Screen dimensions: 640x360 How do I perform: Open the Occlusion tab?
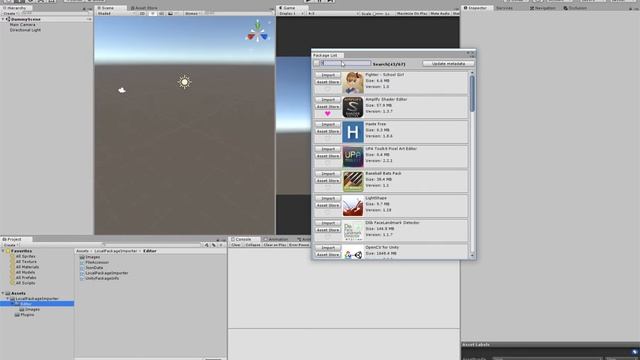coord(575,8)
